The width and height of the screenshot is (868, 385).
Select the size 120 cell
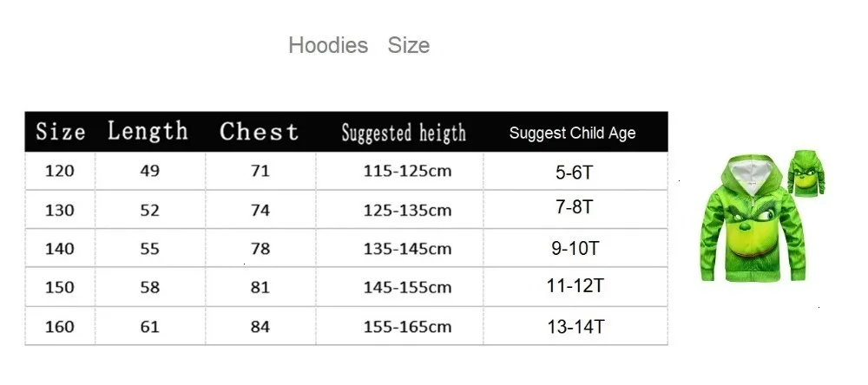(60, 171)
